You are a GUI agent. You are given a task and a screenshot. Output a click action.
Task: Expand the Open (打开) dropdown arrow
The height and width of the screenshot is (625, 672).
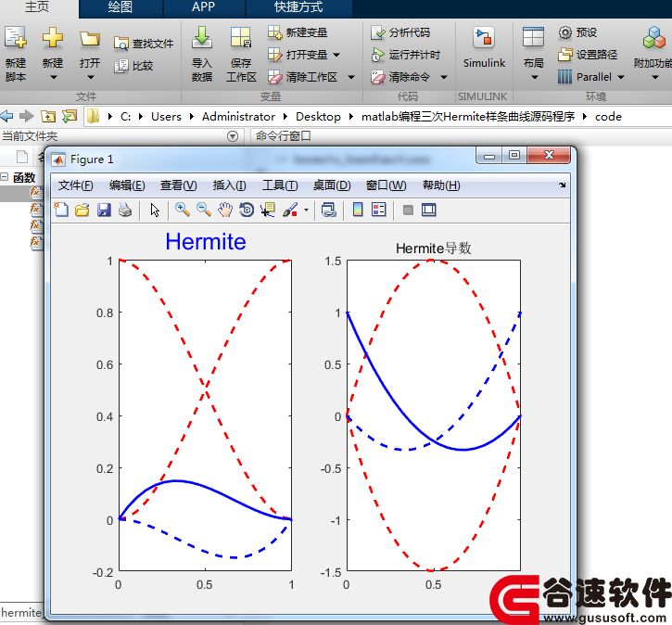[91, 78]
